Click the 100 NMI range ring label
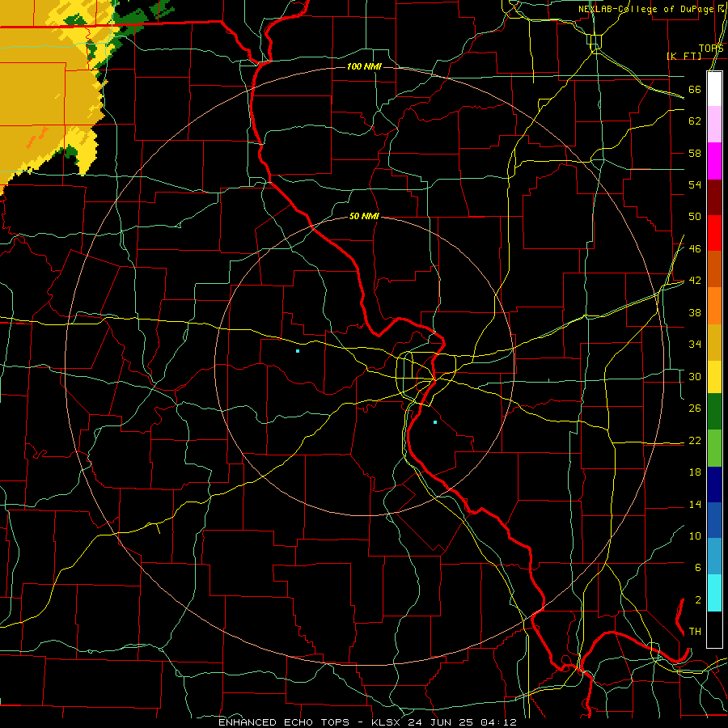 [x=364, y=67]
